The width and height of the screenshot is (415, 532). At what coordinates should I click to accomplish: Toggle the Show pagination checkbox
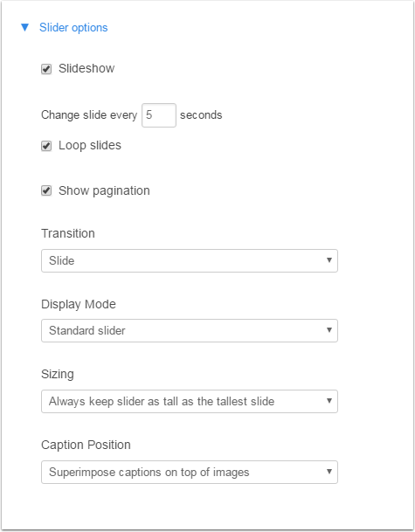[x=46, y=190]
